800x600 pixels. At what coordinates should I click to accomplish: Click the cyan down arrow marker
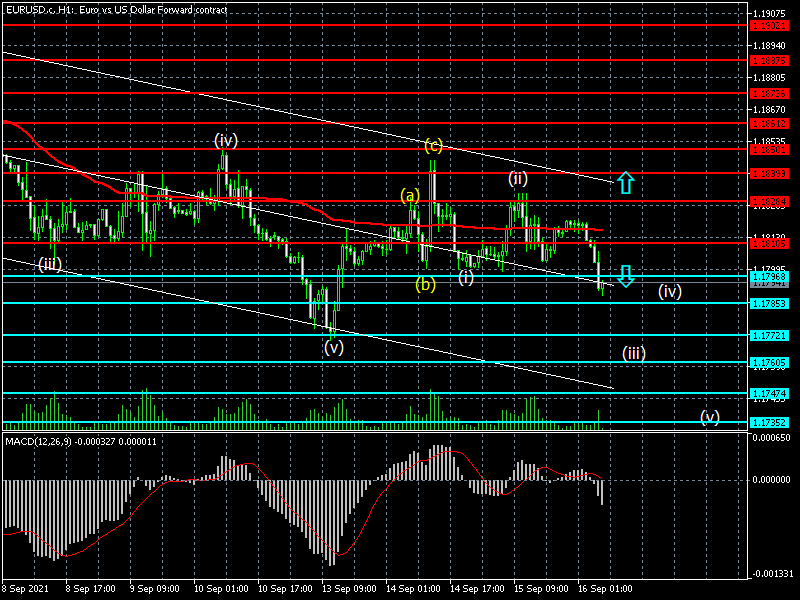(625, 276)
